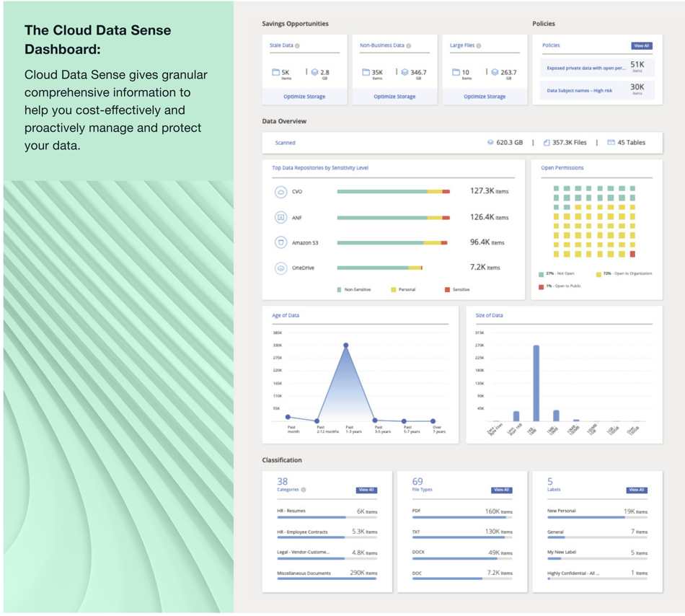
Task: Click the Past month point in Age chart
Action: click(288, 417)
